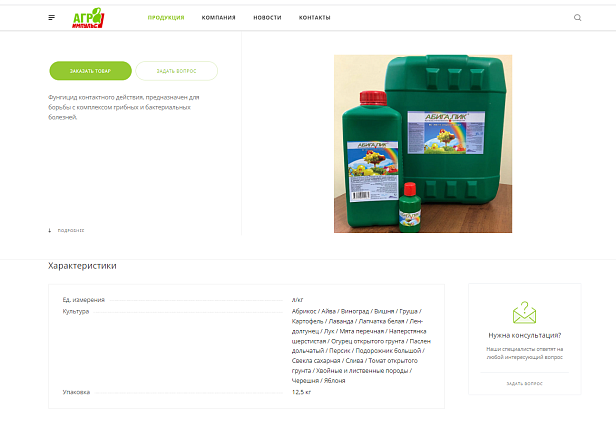This screenshot has width=616, height=427.
Task: Click the Нужна консультация? heading
Action: (524, 335)
